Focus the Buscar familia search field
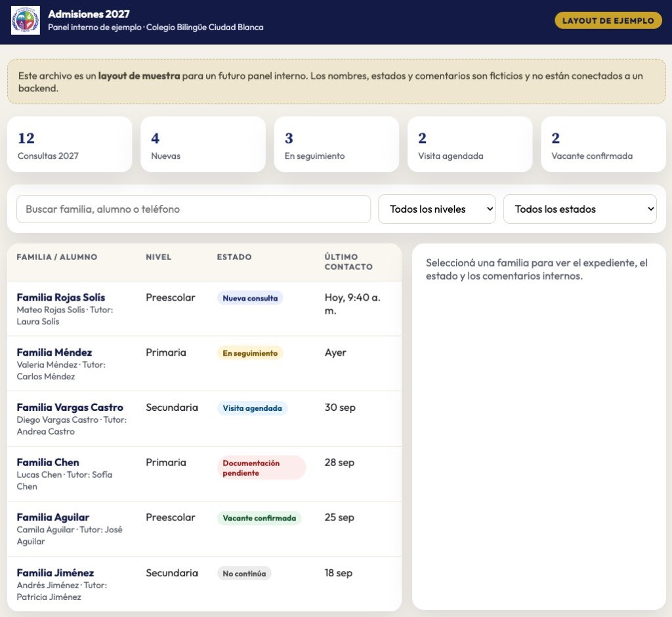 pyautogui.click(x=194, y=209)
